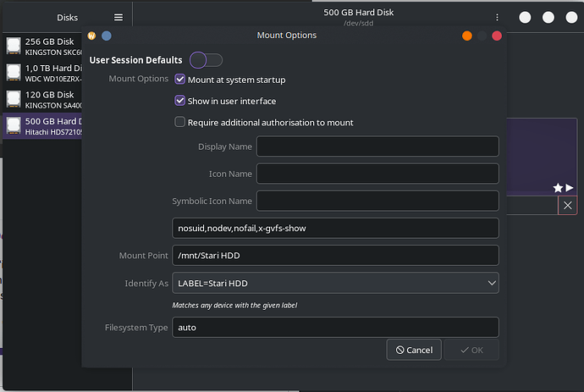
Task: Select the 256 GB Kingston disk icon
Action: [14, 46]
